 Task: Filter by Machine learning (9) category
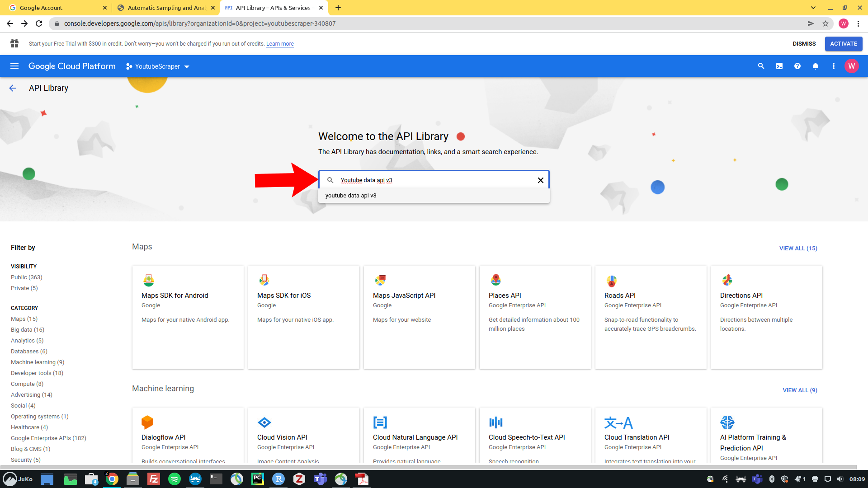(x=38, y=362)
